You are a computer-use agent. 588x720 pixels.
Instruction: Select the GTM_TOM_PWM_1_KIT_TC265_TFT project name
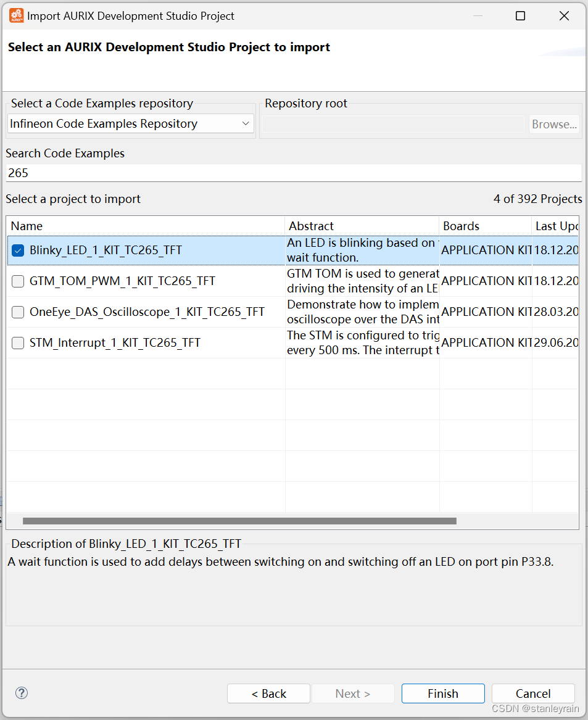pos(122,281)
